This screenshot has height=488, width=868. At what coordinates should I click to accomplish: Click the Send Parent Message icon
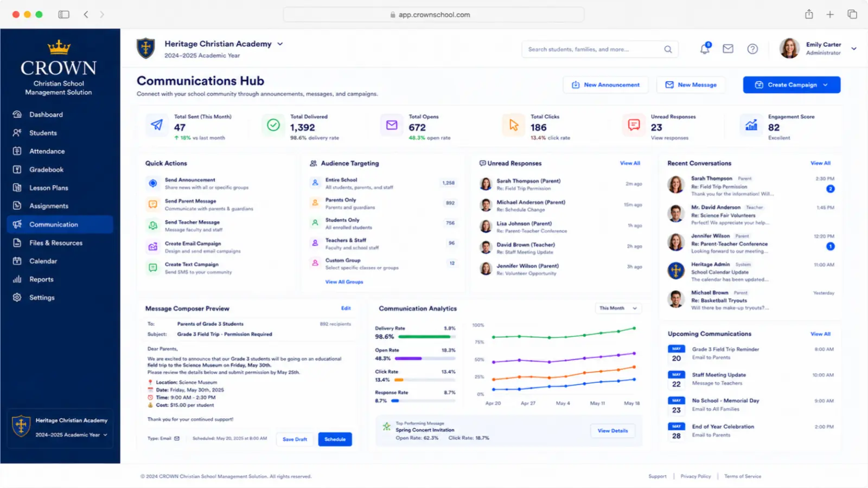153,204
